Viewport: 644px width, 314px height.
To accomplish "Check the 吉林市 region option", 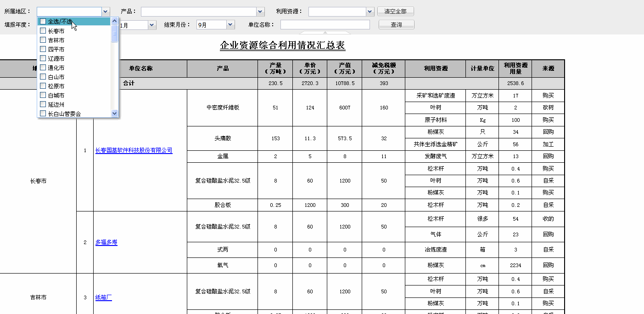I will [x=43, y=40].
